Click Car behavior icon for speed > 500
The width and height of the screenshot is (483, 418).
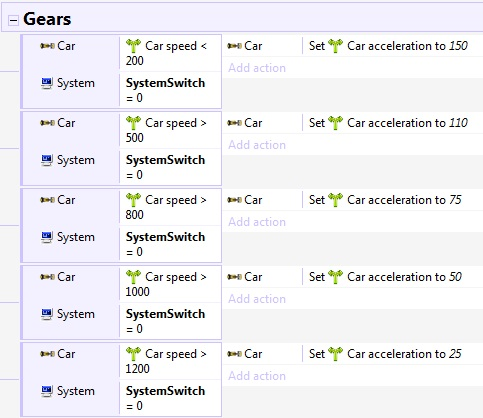click(133, 123)
